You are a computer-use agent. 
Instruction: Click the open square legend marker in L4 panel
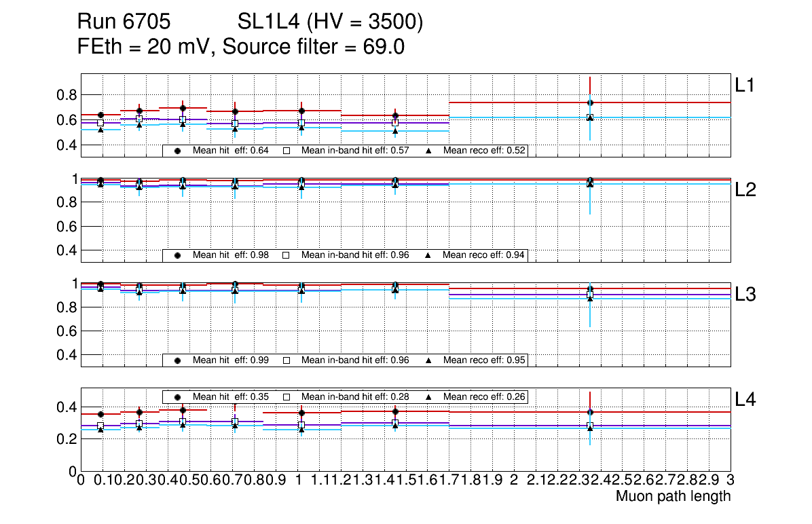point(286,396)
